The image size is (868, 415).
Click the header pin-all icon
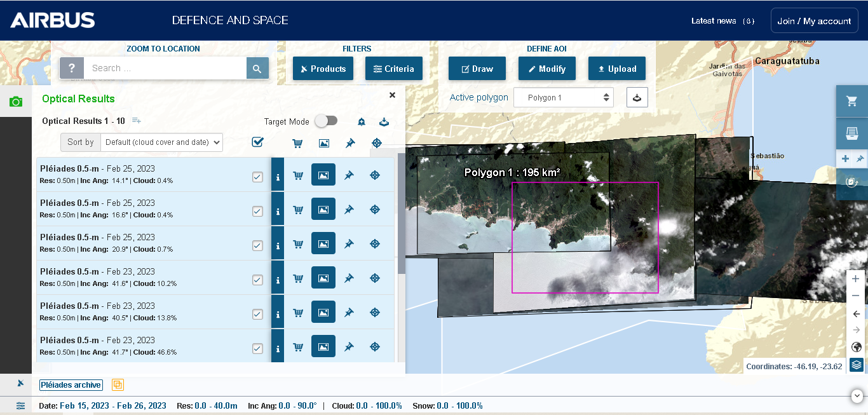click(350, 144)
